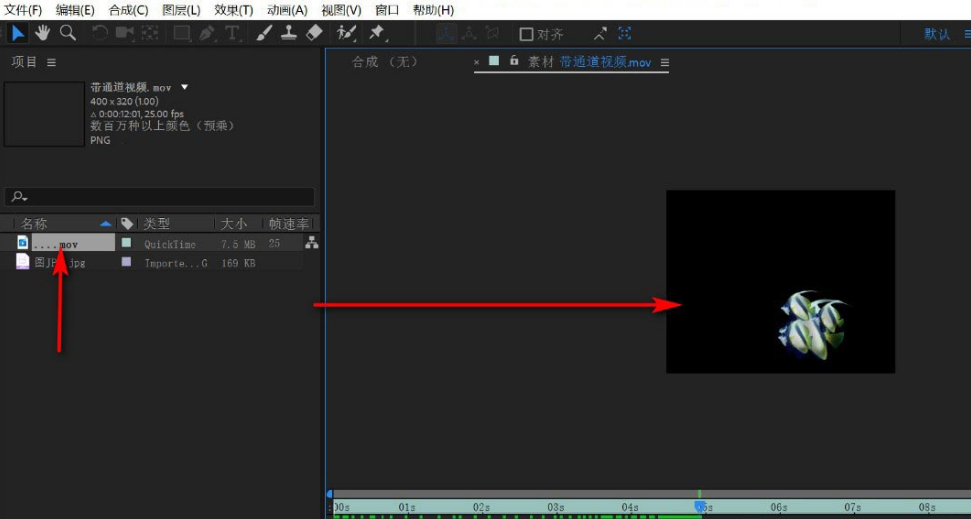Select the Eraser tool
The height and width of the screenshot is (519, 971).
(314, 33)
